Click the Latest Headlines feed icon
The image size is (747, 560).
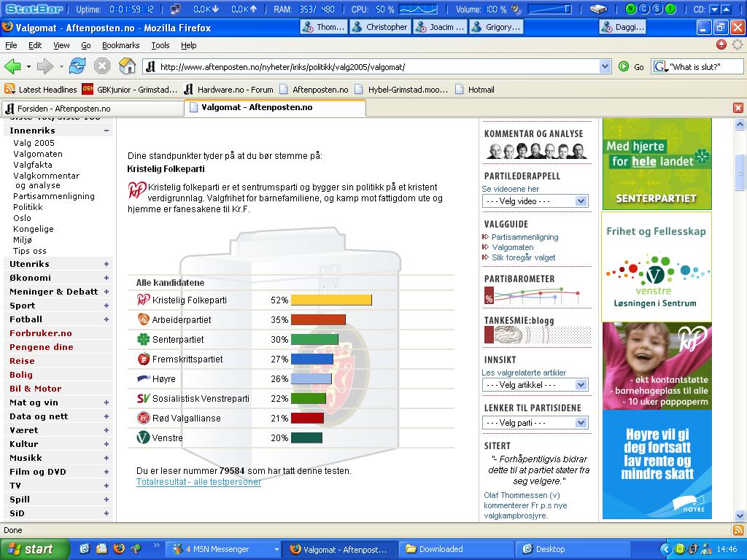(9, 89)
